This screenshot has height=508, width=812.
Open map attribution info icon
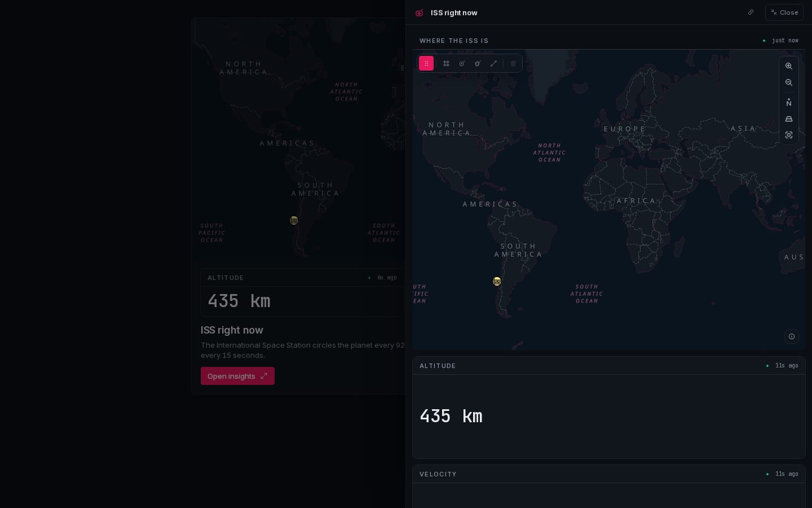[792, 336]
